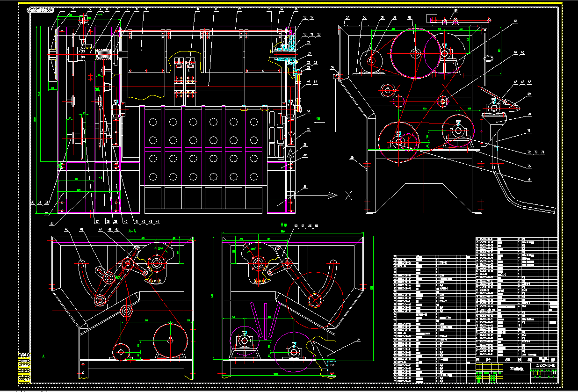
Task: Select callout 35 at lower left of front view
Action: click(33, 202)
